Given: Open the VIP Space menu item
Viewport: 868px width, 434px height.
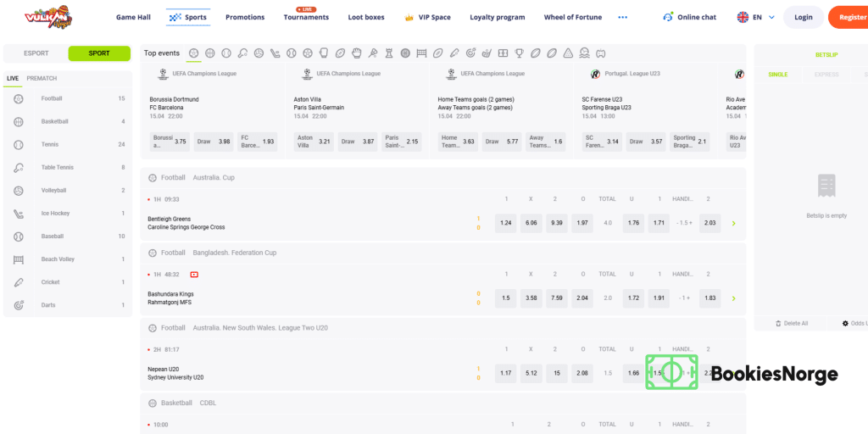Looking at the screenshot, I should [427, 17].
